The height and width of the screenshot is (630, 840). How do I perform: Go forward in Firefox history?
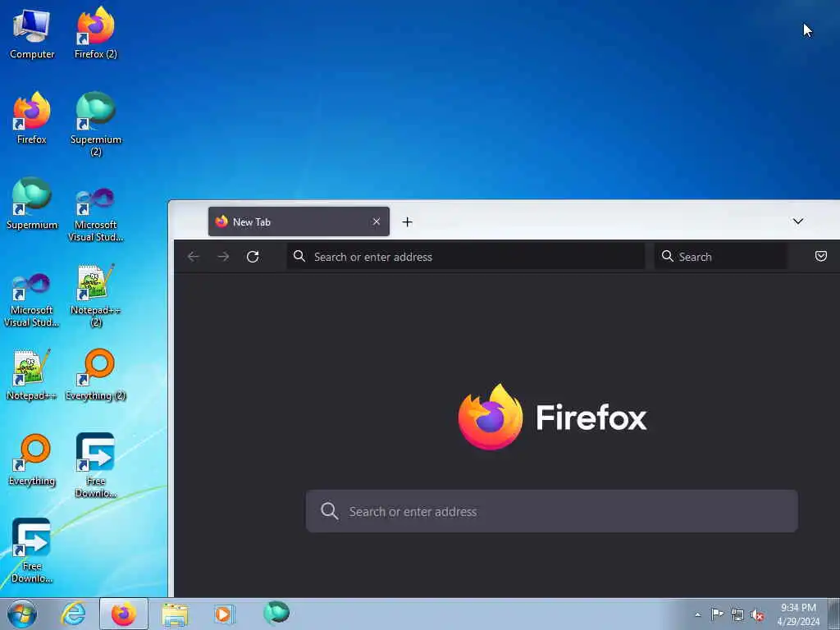223,257
